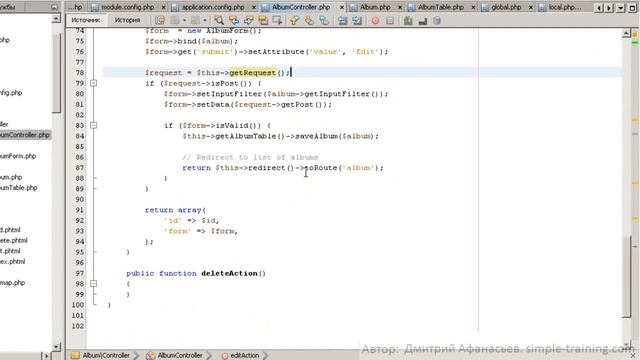Screen dimensions: 640x360
Task: Select ete.phtml in project tree
Action: (x=13, y=240)
